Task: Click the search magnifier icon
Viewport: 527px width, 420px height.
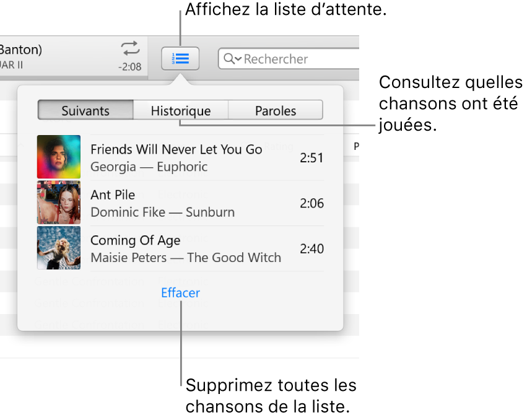Action: point(232,59)
